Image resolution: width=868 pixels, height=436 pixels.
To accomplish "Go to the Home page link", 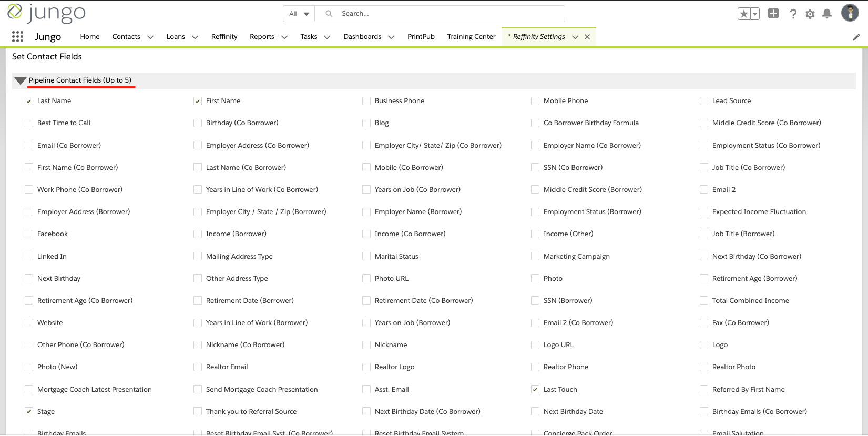I will point(90,37).
